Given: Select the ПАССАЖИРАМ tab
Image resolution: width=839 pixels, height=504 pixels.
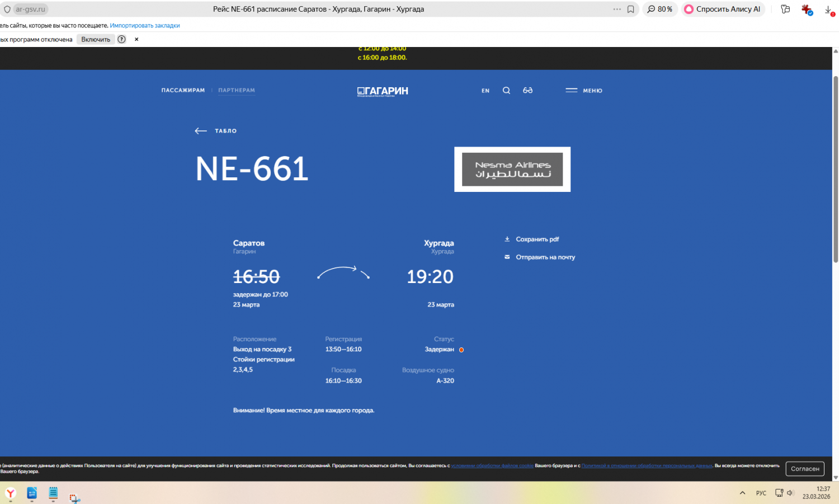Looking at the screenshot, I should (x=183, y=91).
